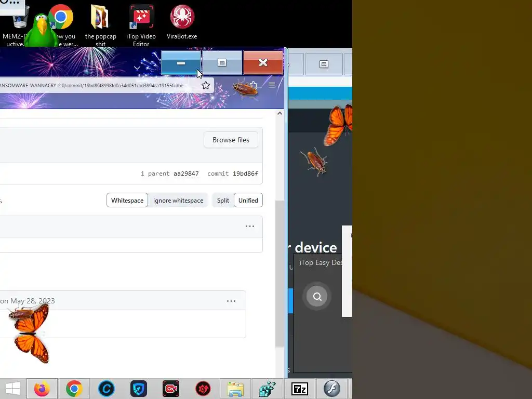532x399 pixels.
Task: Click the 'device' heading in background window
Action: [x=316, y=248]
